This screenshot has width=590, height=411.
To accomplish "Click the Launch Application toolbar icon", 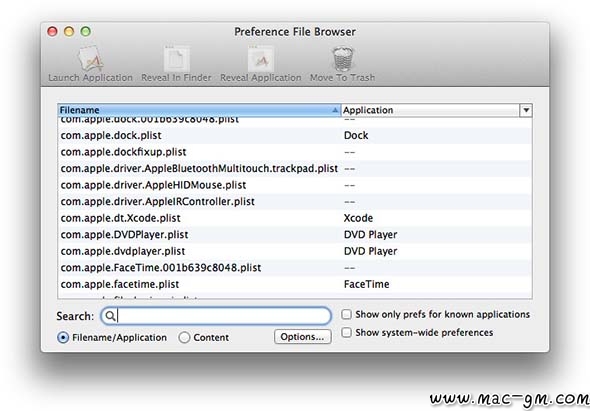I will tap(91, 58).
